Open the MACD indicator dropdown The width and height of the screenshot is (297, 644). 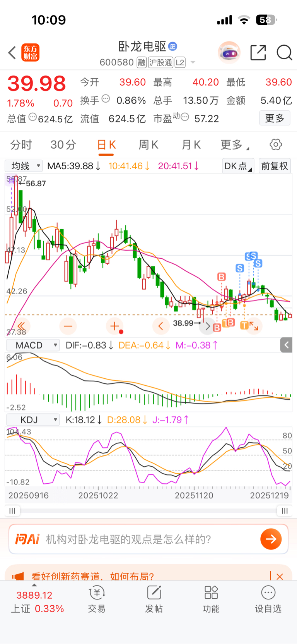[33, 345]
